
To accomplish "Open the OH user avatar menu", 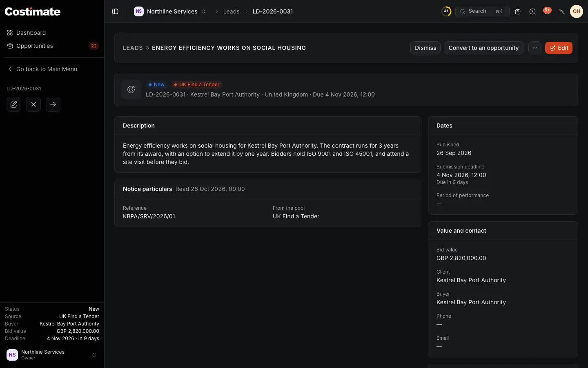I will click(x=577, y=11).
